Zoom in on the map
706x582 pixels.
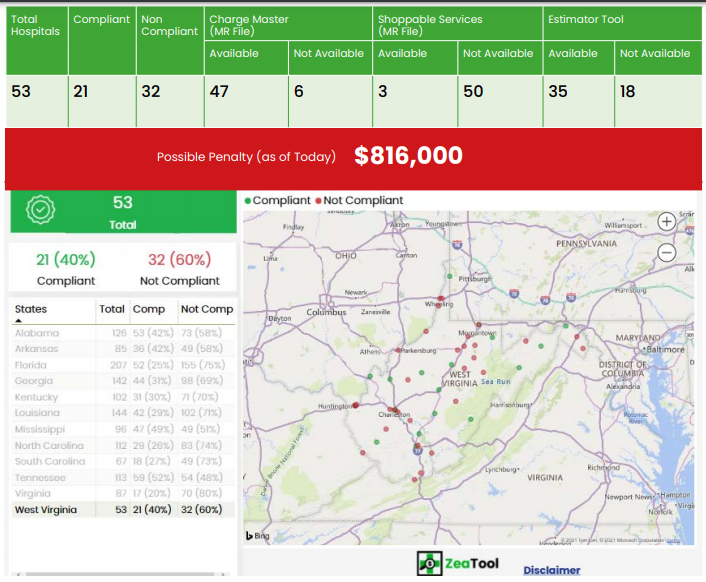point(667,222)
